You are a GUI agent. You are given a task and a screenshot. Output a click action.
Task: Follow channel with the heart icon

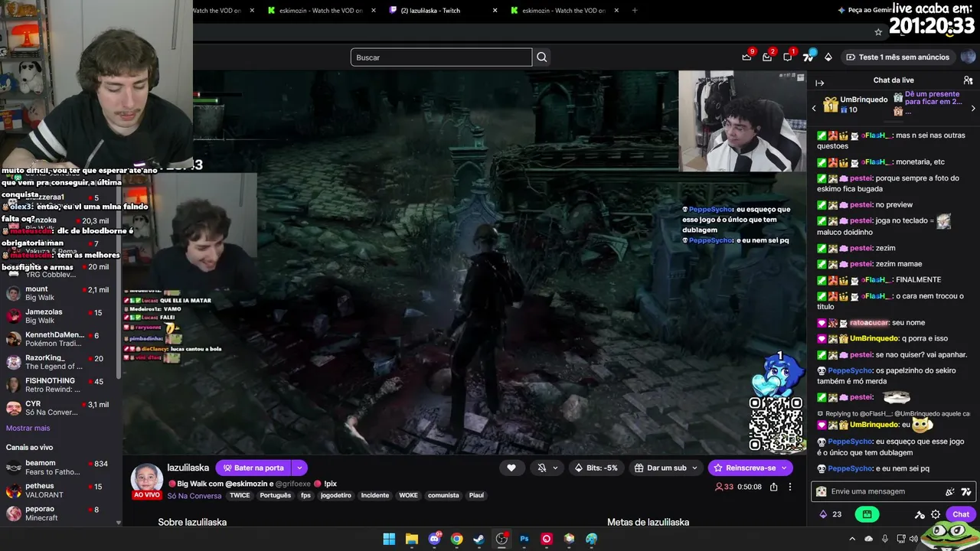[511, 468]
